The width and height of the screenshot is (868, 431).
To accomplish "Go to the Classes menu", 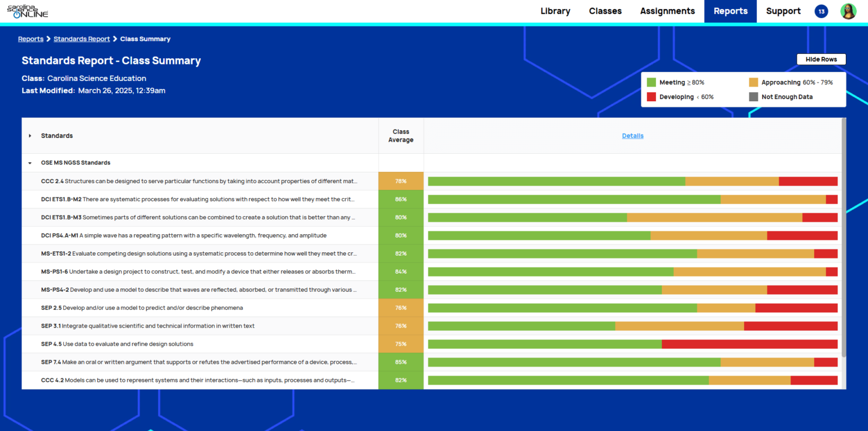I will click(x=605, y=11).
